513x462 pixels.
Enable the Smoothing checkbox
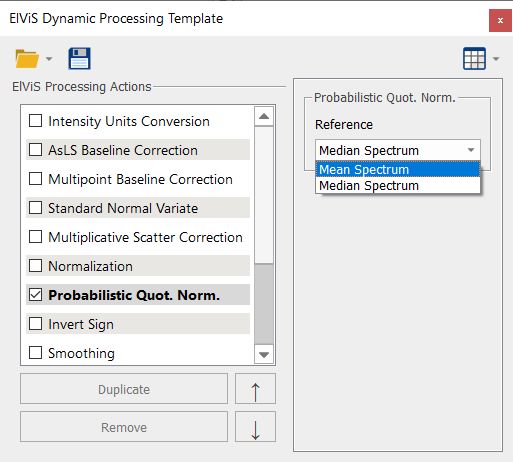(35, 353)
